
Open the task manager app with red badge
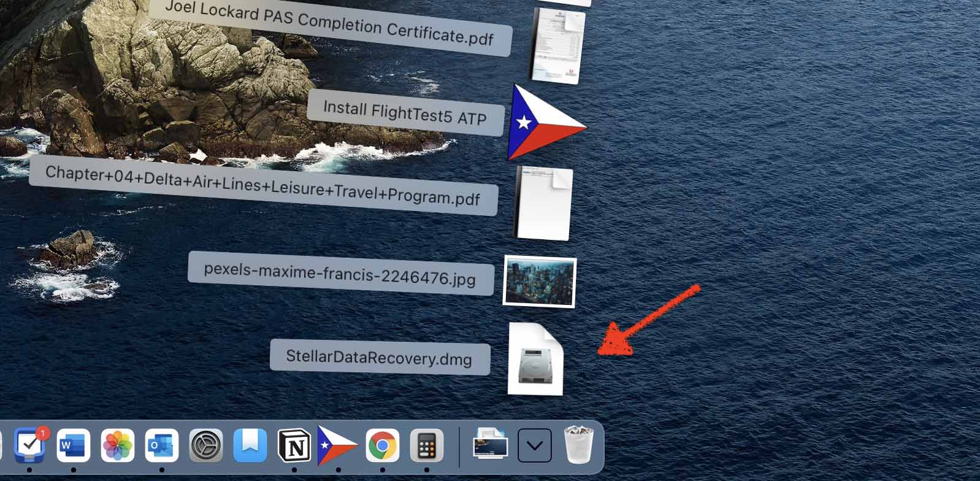tap(29, 445)
